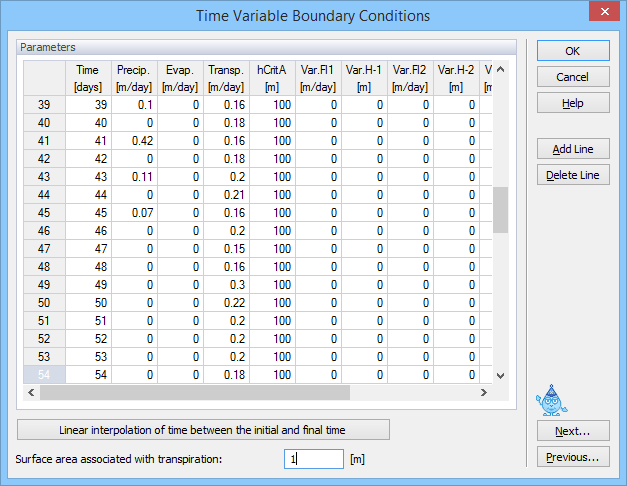Click the water drop mascot icon
627x486 pixels.
(x=551, y=401)
